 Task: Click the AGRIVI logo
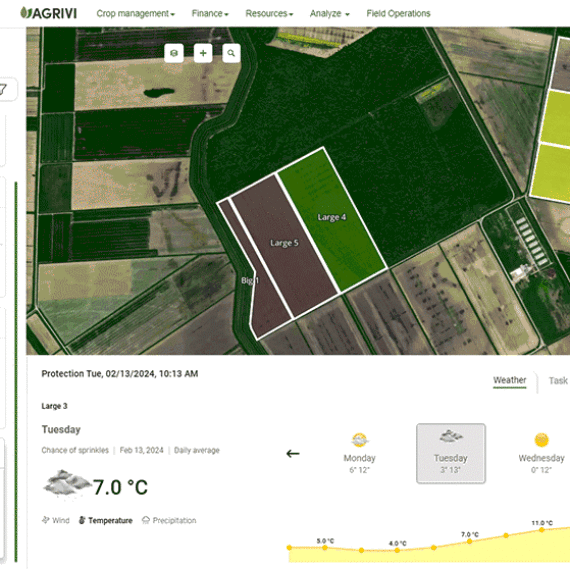pyautogui.click(x=49, y=13)
